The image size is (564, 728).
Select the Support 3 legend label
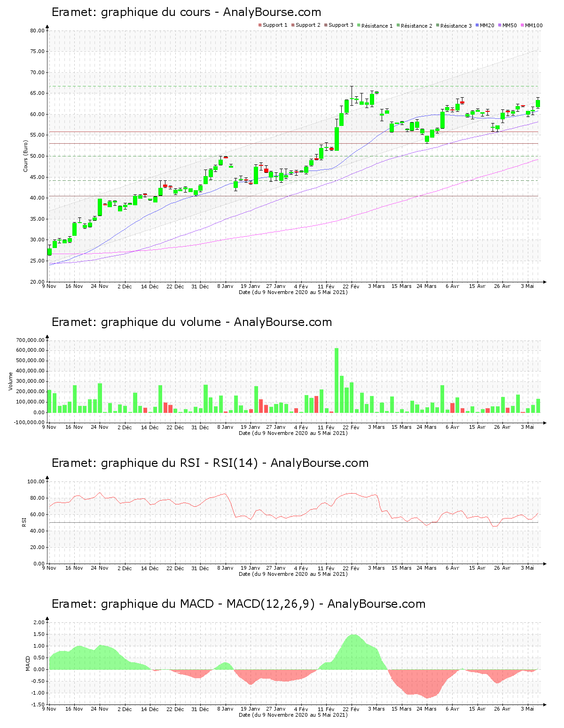(341, 25)
